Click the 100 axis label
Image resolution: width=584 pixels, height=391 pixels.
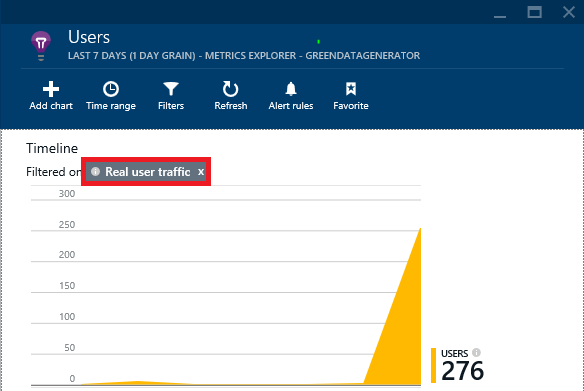67,317
